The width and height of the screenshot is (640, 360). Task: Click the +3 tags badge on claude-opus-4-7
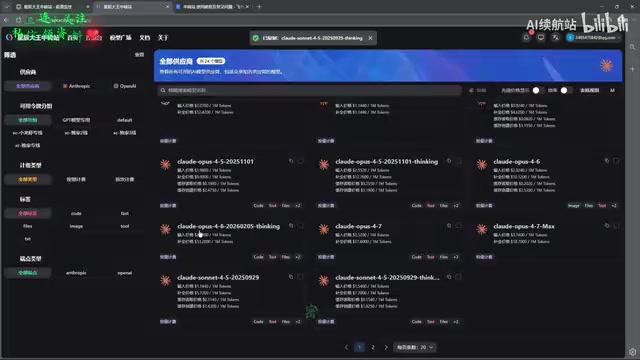[x=456, y=257]
